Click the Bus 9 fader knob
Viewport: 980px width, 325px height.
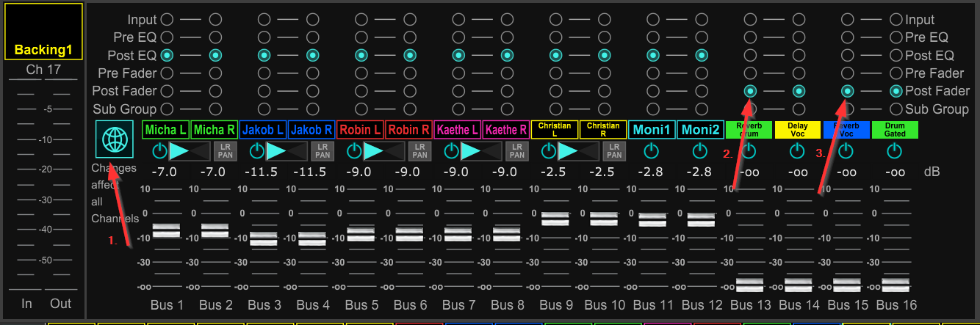pos(555,218)
